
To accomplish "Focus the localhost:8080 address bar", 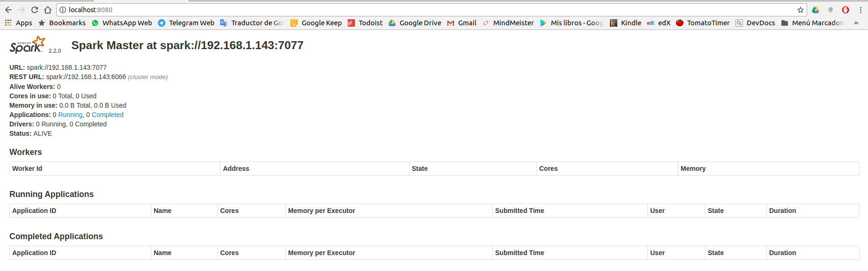I will click(x=431, y=10).
